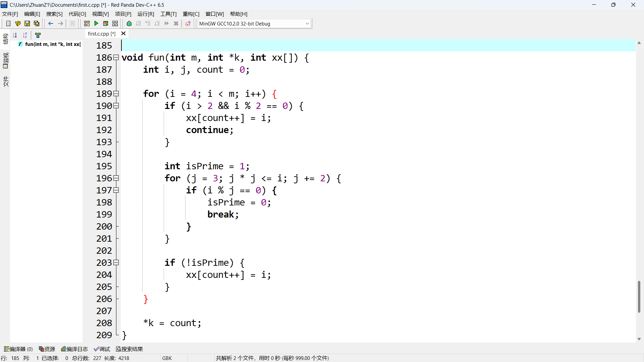Select fun(int m, int *k...) in structure tree
This screenshot has width=644, height=362.
(53, 44)
